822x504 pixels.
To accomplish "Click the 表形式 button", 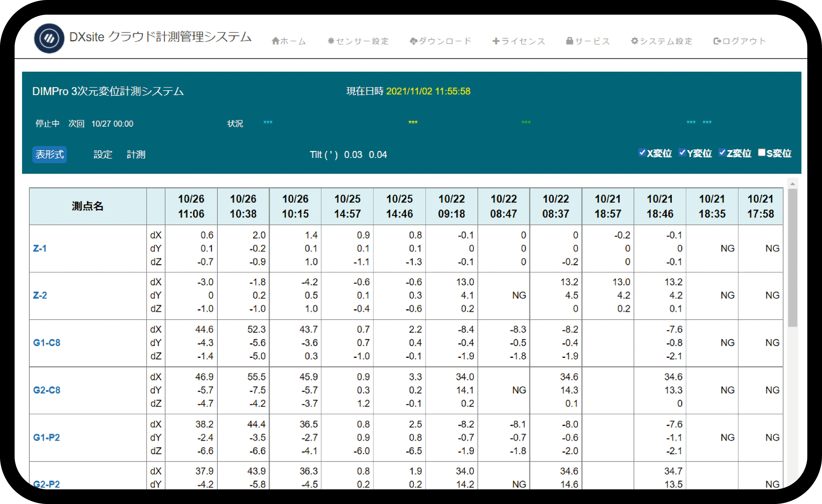I will (x=49, y=155).
